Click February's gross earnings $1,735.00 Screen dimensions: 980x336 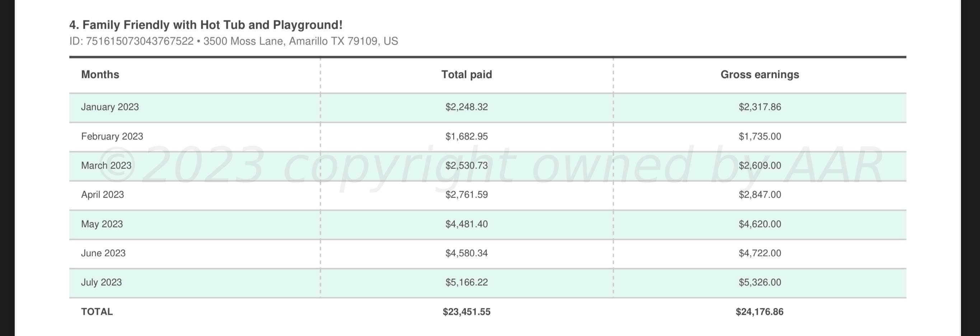tap(760, 137)
